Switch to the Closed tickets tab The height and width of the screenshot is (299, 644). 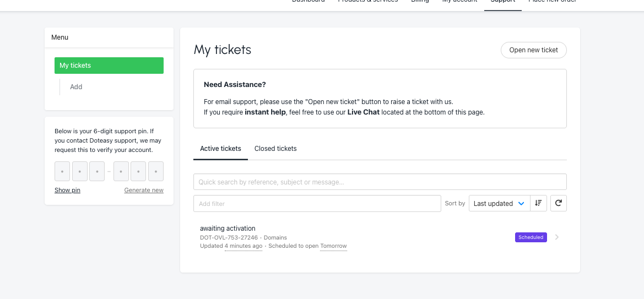click(275, 149)
